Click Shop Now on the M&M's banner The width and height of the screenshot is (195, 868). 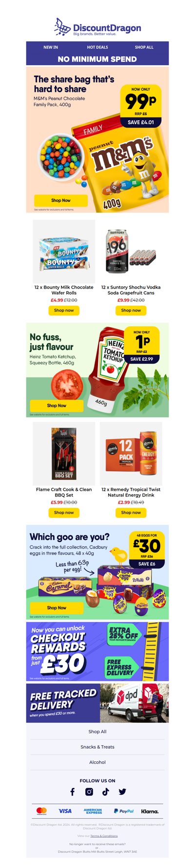pyautogui.click(x=61, y=200)
